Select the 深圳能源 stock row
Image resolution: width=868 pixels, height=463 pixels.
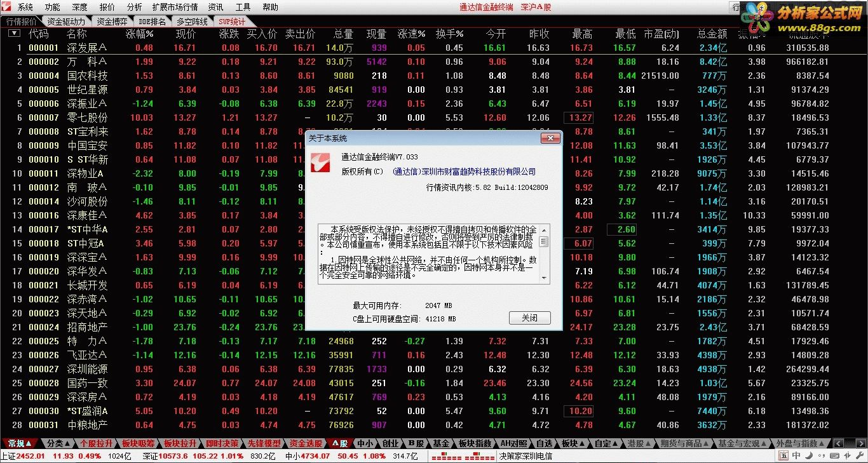(x=434, y=369)
